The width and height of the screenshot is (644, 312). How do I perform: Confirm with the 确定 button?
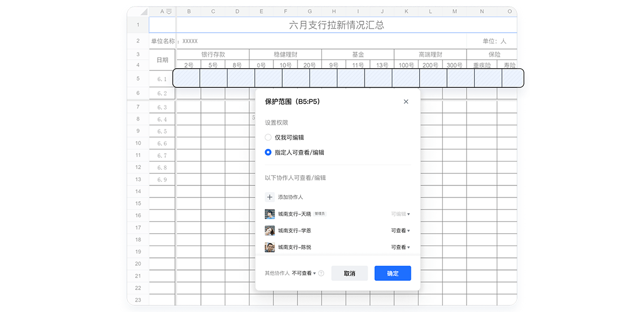pos(392,273)
